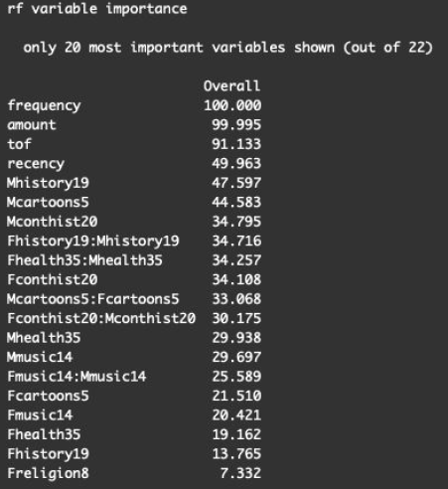This screenshot has height=489, width=448.
Task: Select the Fhistory19:Mhistory19 interaction term
Action: [x=93, y=241]
